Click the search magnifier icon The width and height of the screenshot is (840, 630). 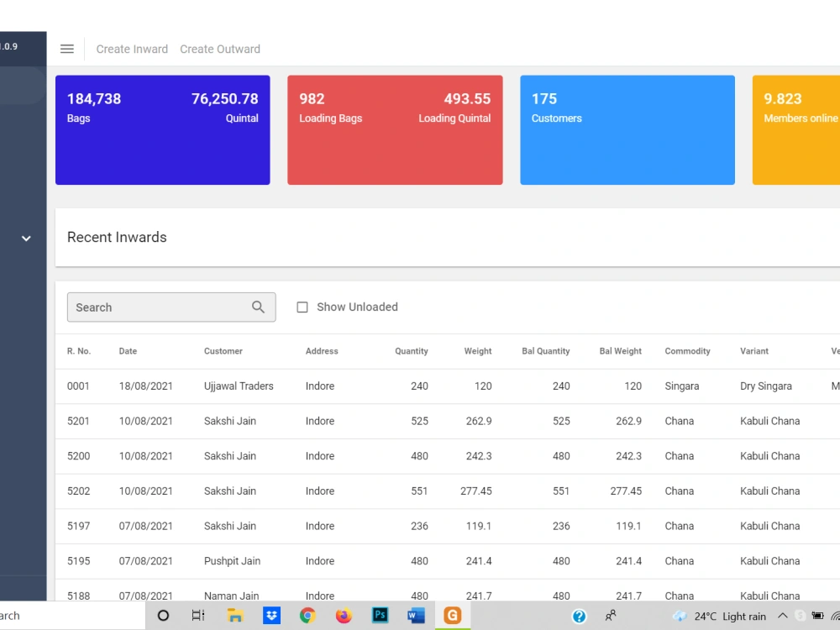point(258,307)
